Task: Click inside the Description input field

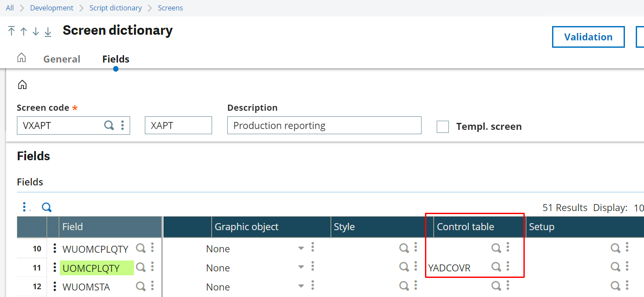Action: 324,125
